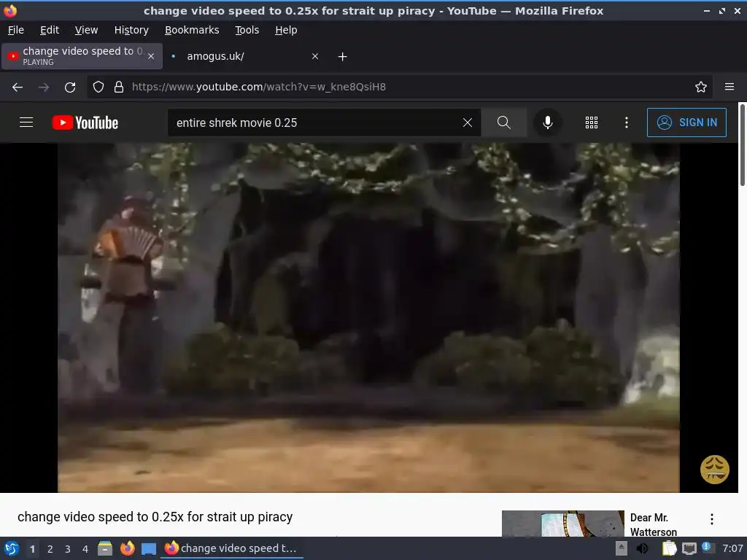Open the History menu
Viewport: 747px width, 560px height.
tap(131, 30)
